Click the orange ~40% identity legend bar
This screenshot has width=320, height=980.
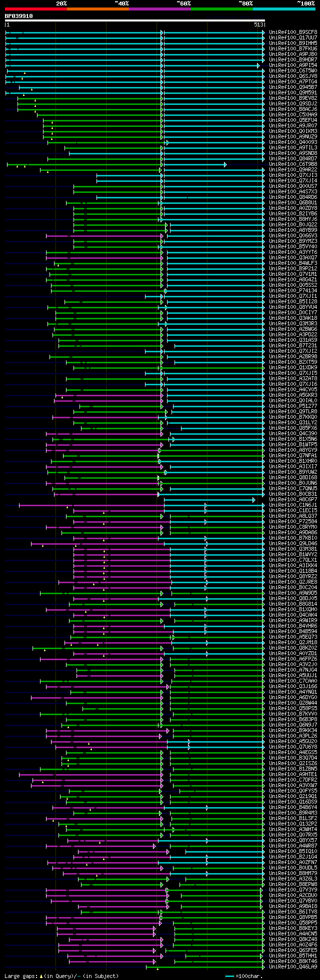click(x=98, y=9)
